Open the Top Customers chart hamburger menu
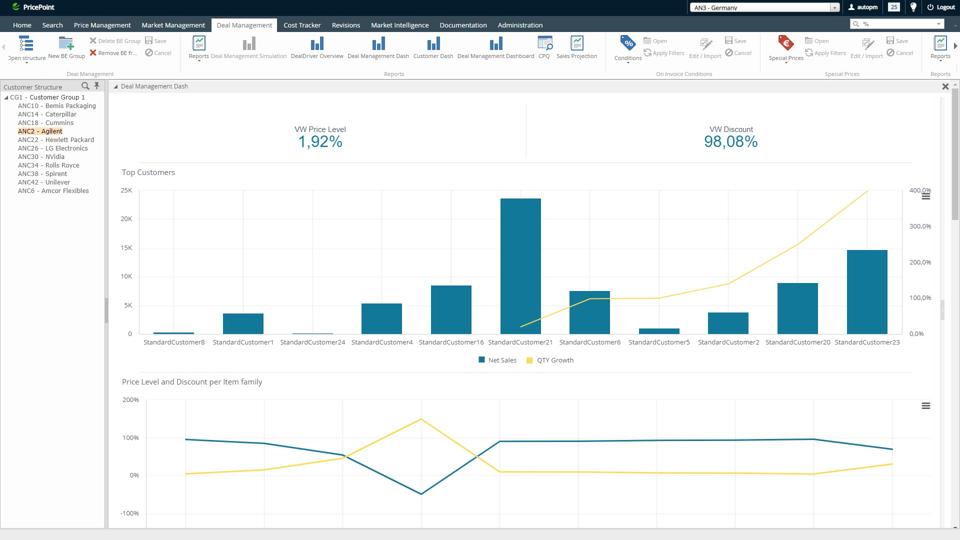 click(x=926, y=196)
